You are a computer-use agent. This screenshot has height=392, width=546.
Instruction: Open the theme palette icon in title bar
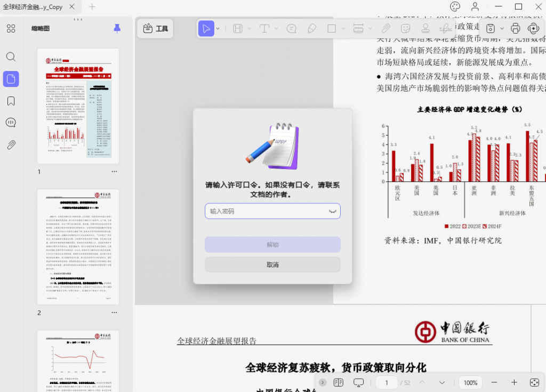pos(455,6)
